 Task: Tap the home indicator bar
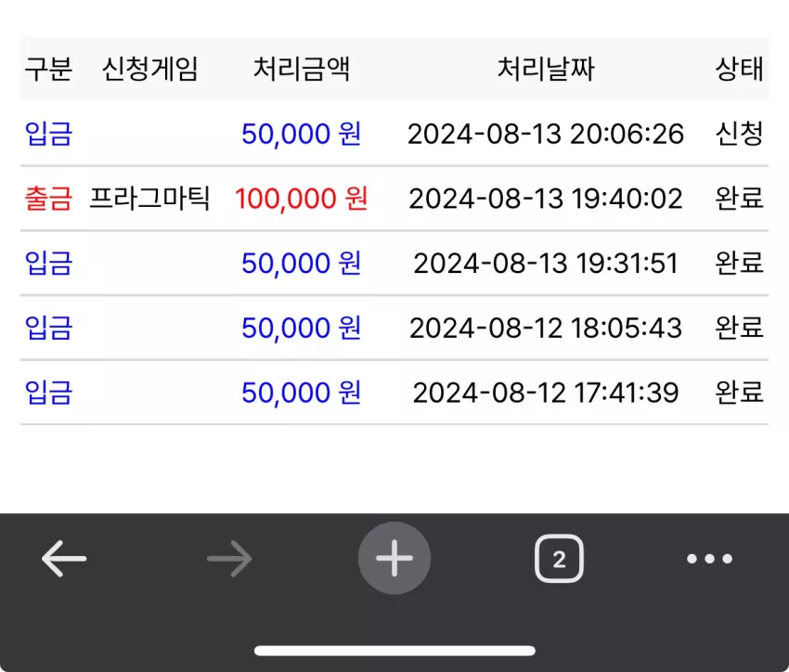pyautogui.click(x=394, y=651)
